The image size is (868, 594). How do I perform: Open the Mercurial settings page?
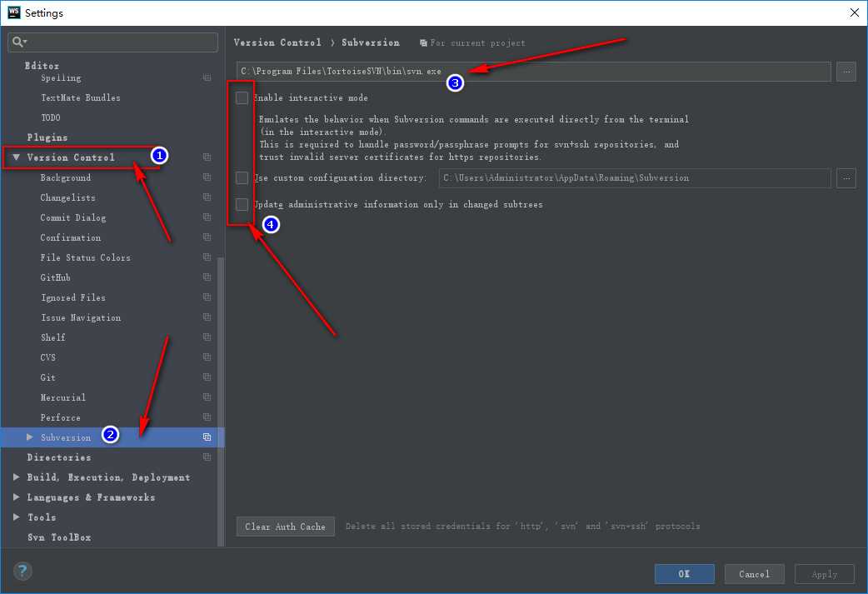(x=62, y=397)
